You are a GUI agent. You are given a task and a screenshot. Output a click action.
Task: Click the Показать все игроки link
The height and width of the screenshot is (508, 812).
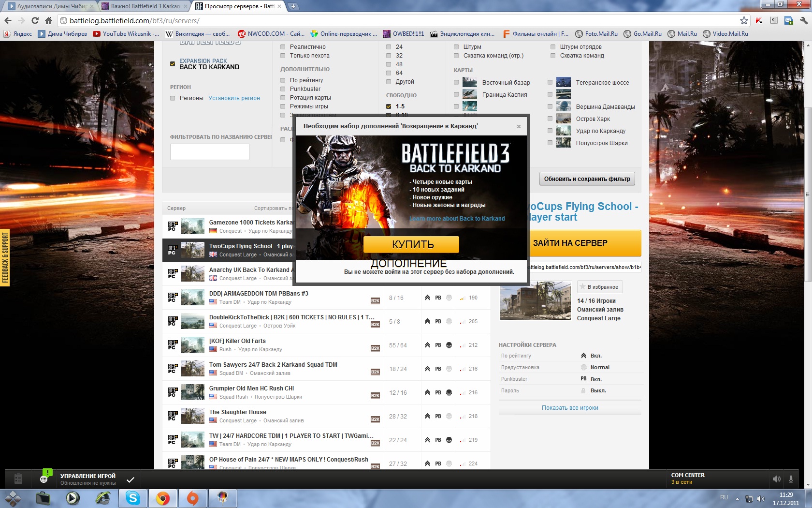pyautogui.click(x=570, y=408)
